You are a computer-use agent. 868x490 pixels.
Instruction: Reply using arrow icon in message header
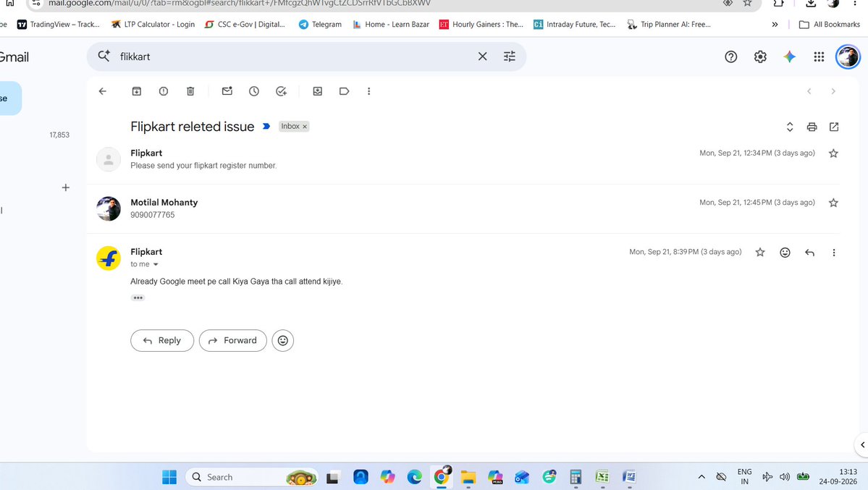click(810, 253)
